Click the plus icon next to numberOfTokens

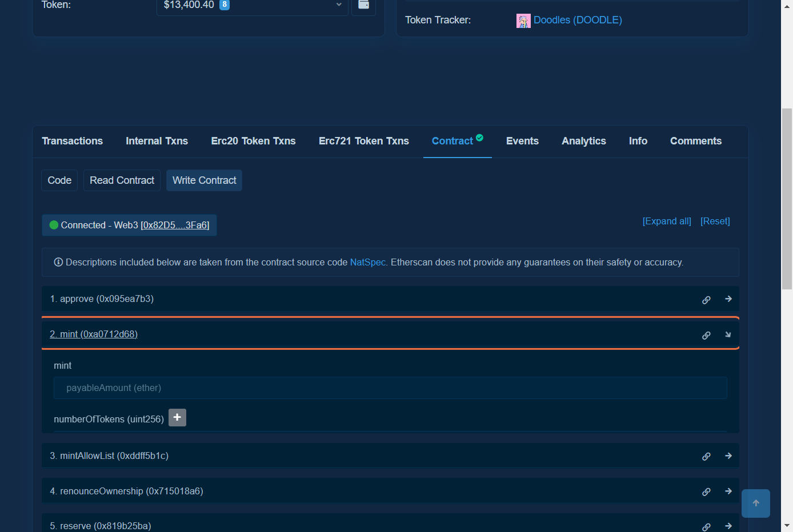pyautogui.click(x=177, y=418)
